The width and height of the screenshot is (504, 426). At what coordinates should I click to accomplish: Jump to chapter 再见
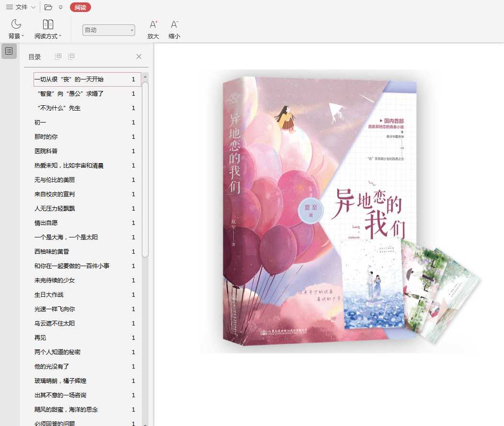(87, 338)
